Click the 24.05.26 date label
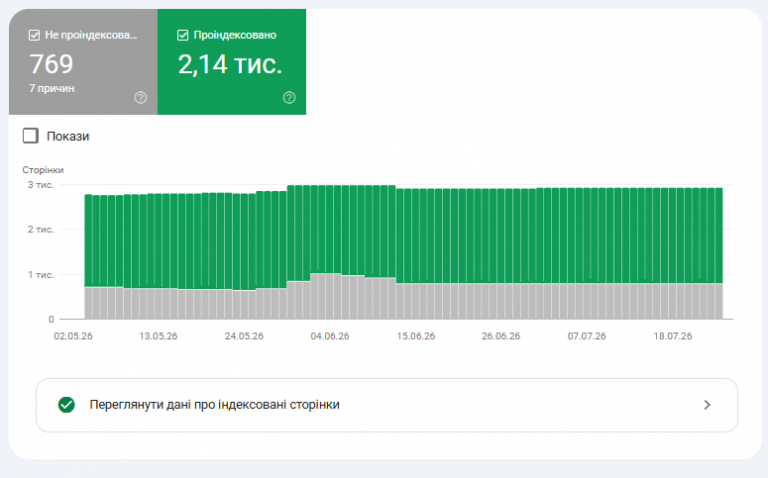Screen dimensions: 768x478 coord(244,336)
